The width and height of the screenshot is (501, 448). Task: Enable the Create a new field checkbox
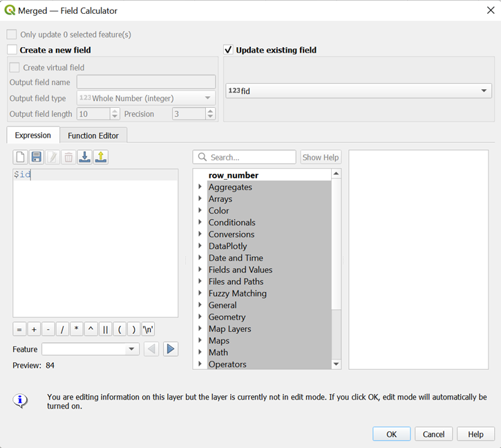tap(12, 50)
